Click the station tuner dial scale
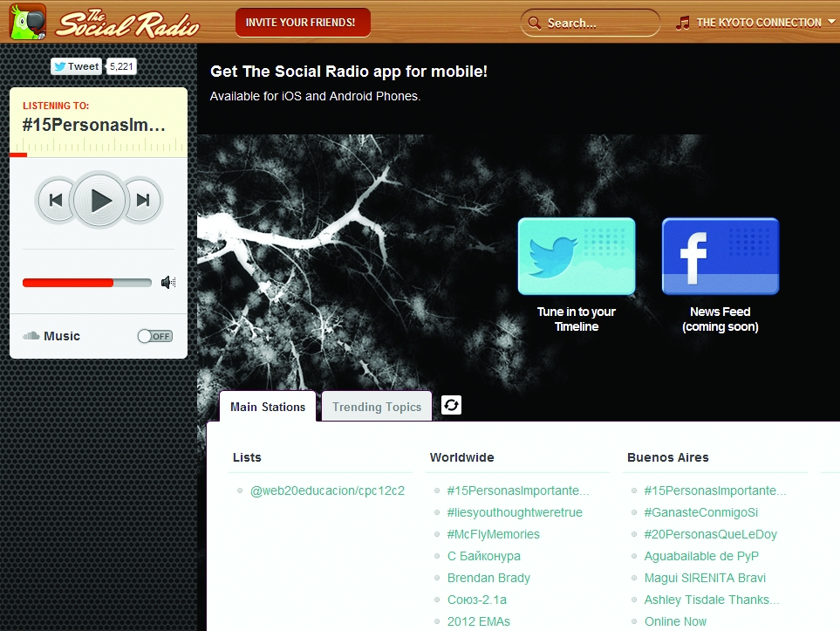This screenshot has width=840, height=631. click(x=99, y=145)
